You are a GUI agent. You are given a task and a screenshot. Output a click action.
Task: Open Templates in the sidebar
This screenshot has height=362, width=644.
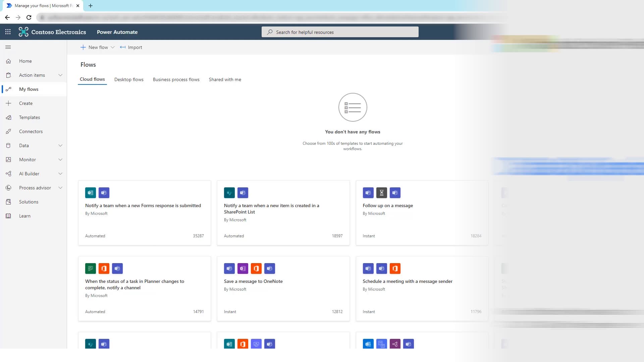pos(34,117)
